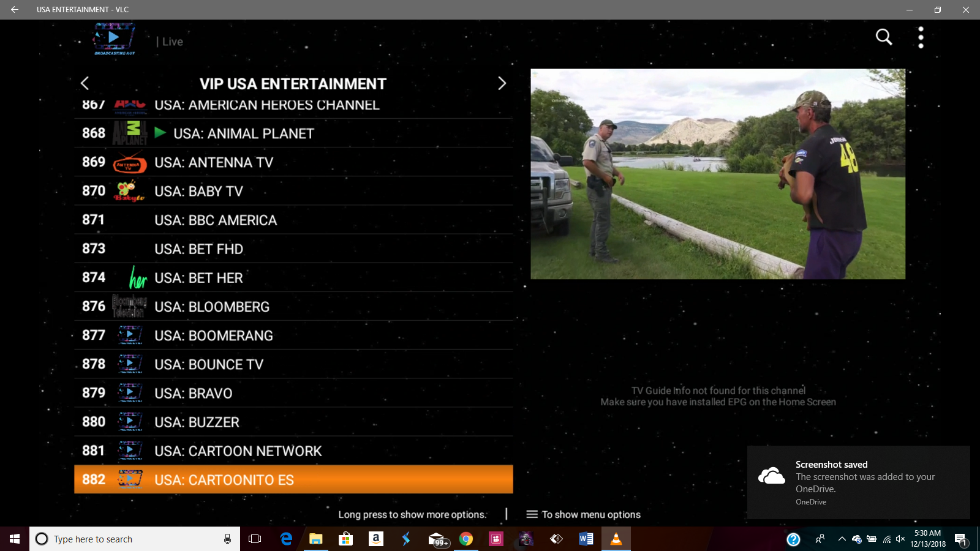Open Microsoft Store from the taskbar
The width and height of the screenshot is (980, 551).
tap(346, 539)
